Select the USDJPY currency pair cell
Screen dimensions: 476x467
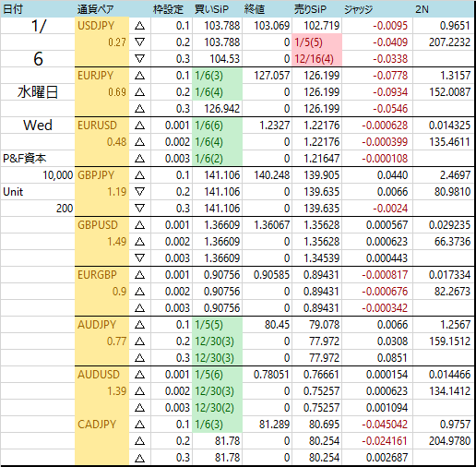101,26
